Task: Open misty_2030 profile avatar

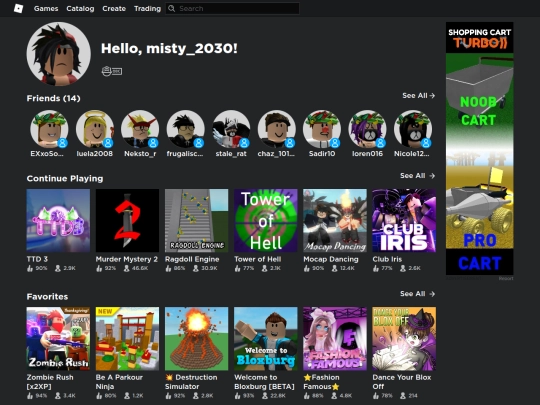Action: (x=59, y=54)
